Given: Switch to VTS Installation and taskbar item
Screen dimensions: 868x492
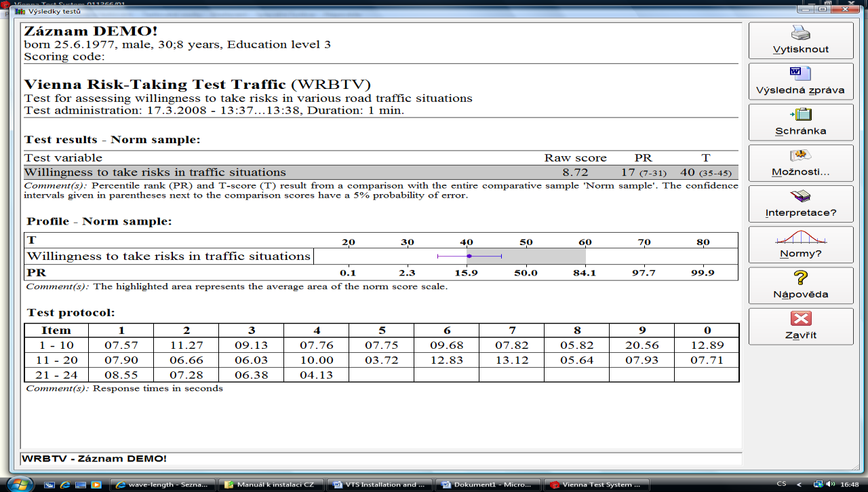Looking at the screenshot, I should [380, 485].
